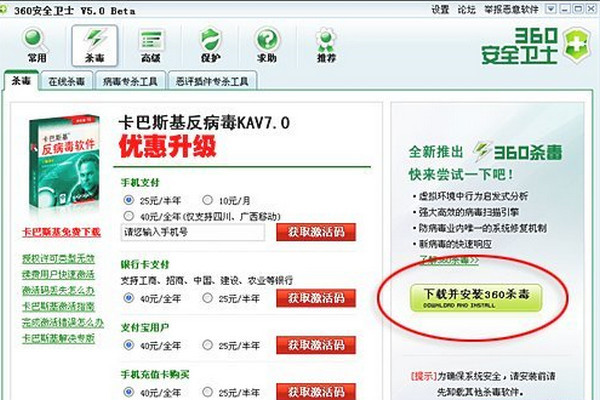
Task: Open the 激活码丢失怎么办 link
Action: point(58,291)
